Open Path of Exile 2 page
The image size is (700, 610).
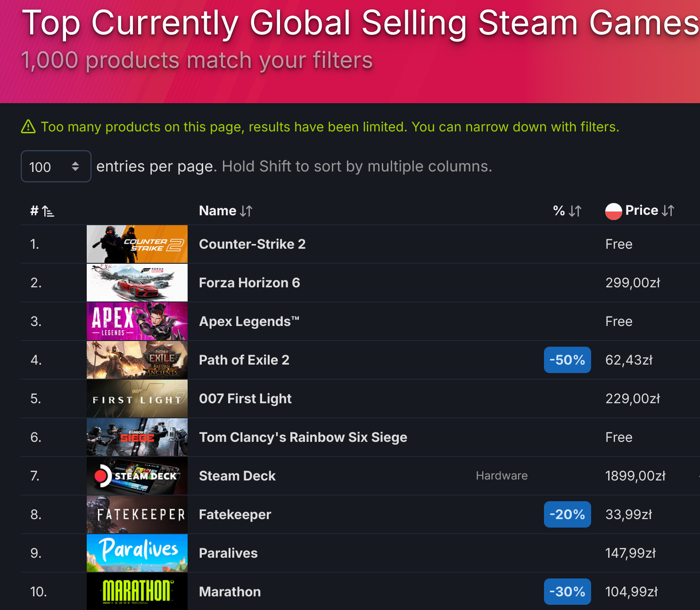244,360
